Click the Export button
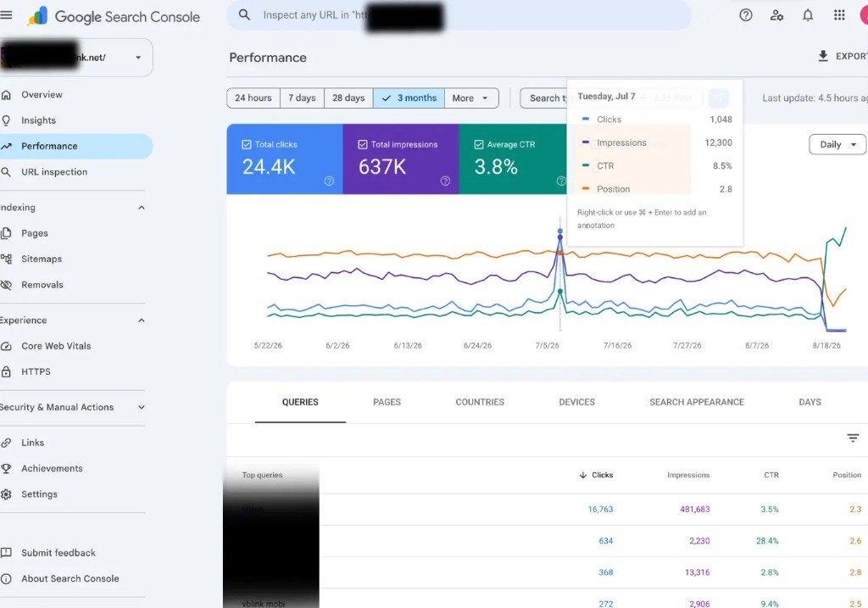The image size is (868, 608). coord(843,56)
